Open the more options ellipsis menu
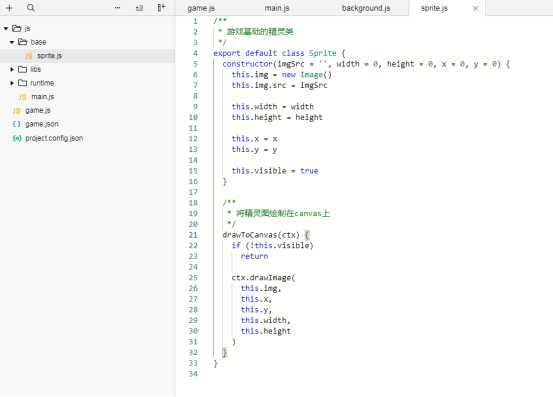 pos(117,8)
